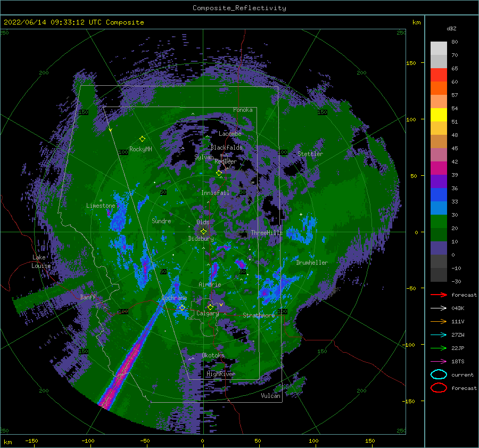The image size is (479, 448).
Task: Click the Composite_Reflectivity title
Action: tap(240, 8)
